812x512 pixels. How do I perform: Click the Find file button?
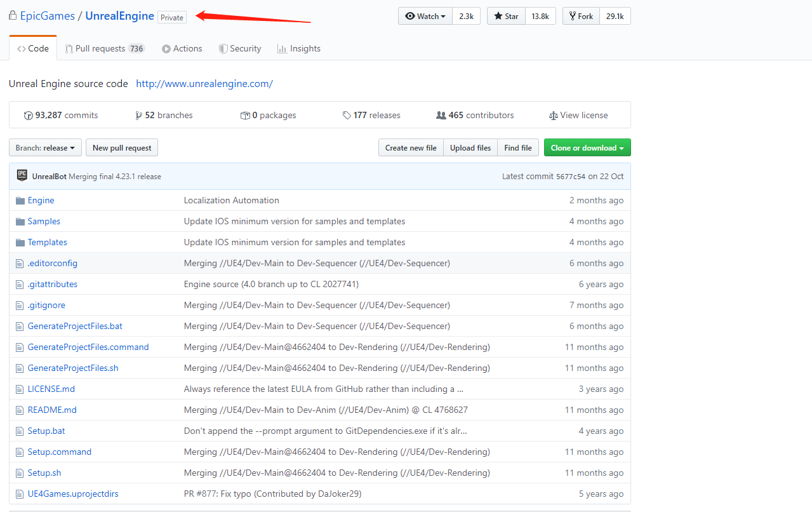point(518,147)
